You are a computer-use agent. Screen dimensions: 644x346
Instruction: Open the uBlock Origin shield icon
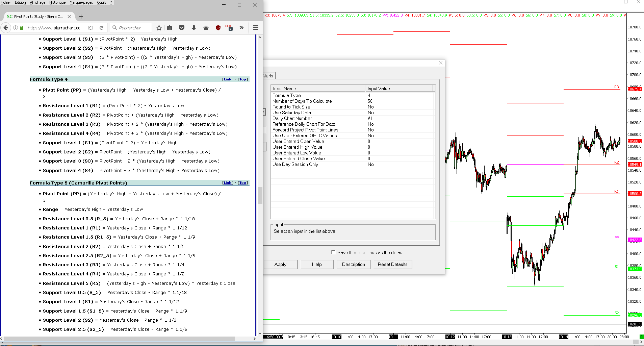click(218, 28)
